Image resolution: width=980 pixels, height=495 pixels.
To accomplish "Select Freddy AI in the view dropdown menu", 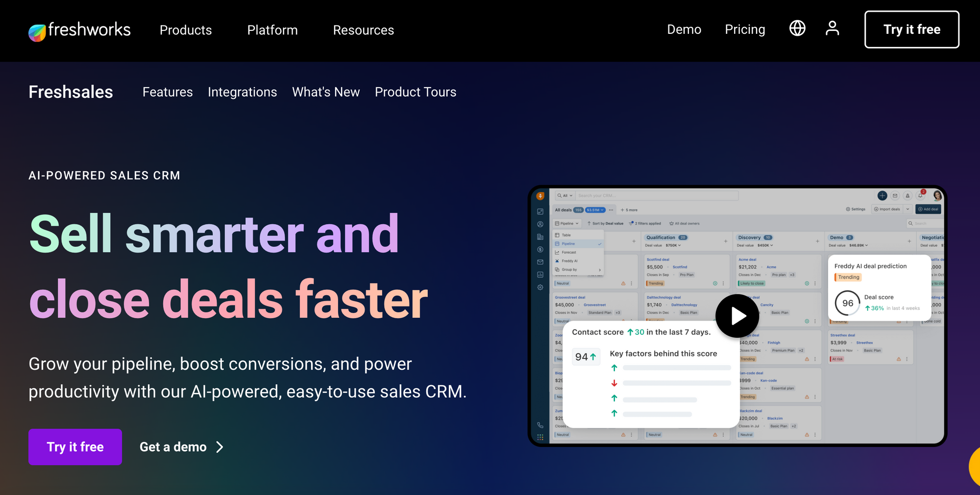I will click(578, 261).
